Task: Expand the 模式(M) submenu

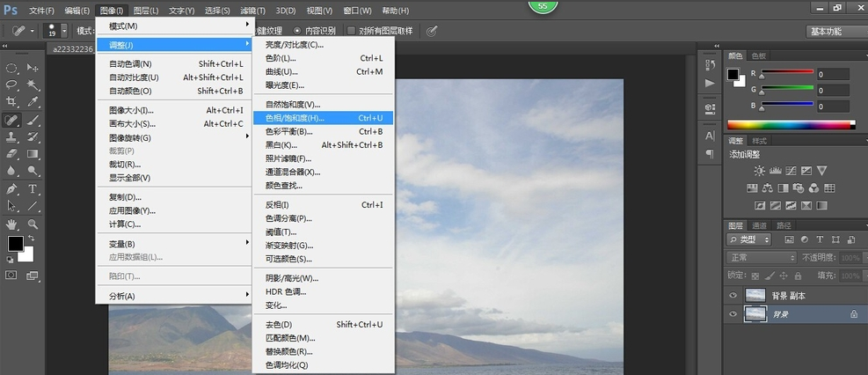Action: pyautogui.click(x=175, y=26)
